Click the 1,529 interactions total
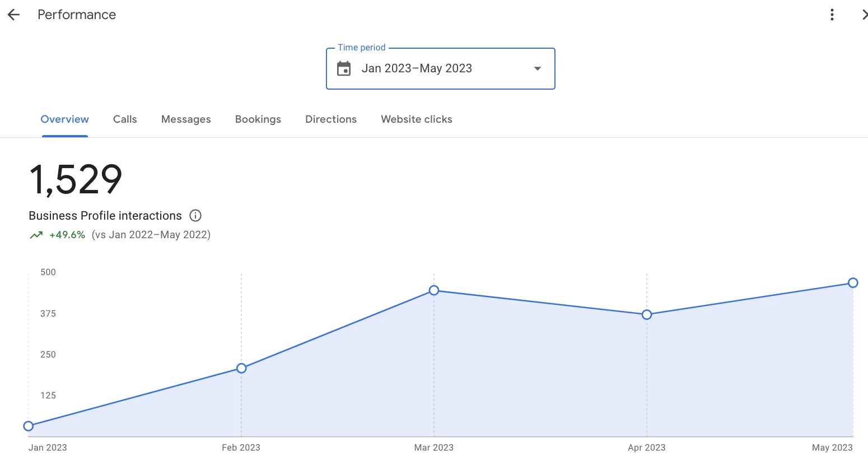The width and height of the screenshot is (868, 473). [x=76, y=180]
